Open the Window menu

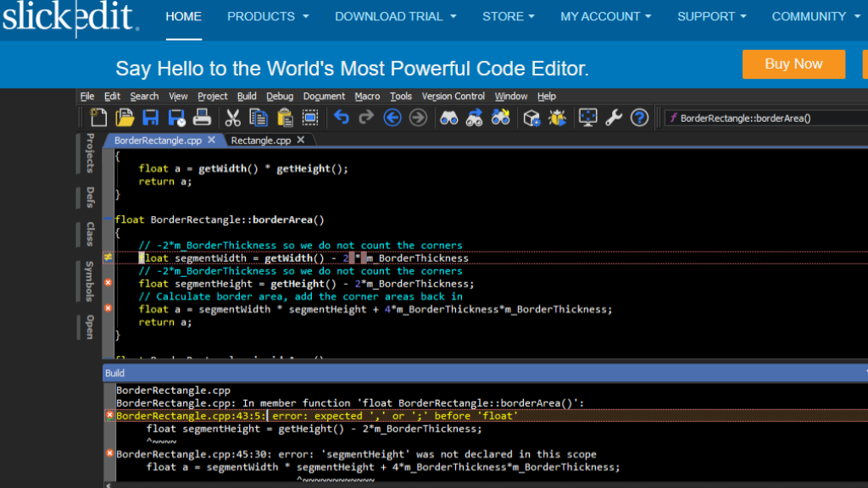tap(510, 97)
